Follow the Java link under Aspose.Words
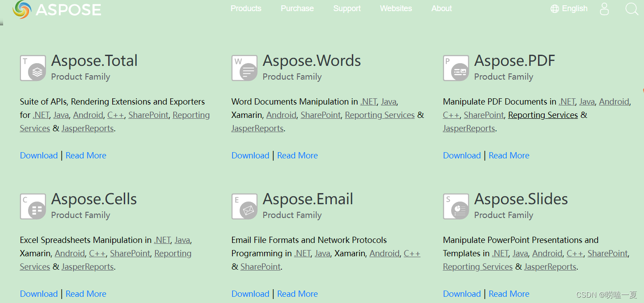This screenshot has height=303, width=644. coord(389,101)
